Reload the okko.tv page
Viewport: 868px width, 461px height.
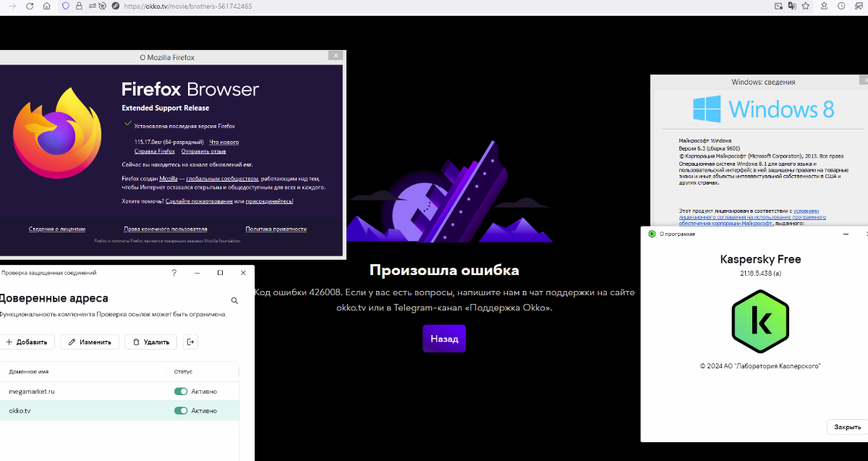tap(30, 6)
